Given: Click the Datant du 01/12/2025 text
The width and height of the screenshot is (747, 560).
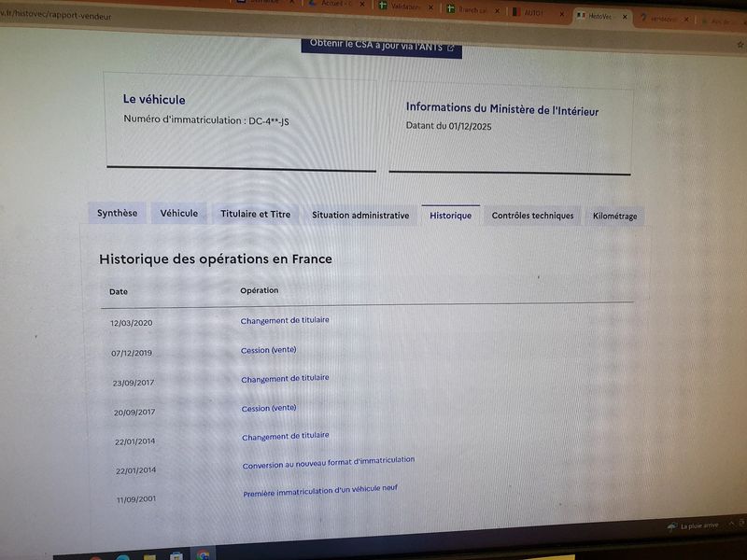Looking at the screenshot, I should (x=448, y=126).
